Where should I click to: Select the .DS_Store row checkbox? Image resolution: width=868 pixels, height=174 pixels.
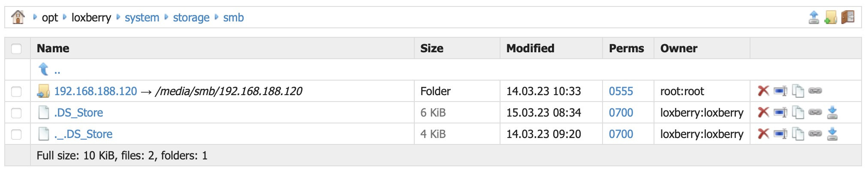coord(16,113)
